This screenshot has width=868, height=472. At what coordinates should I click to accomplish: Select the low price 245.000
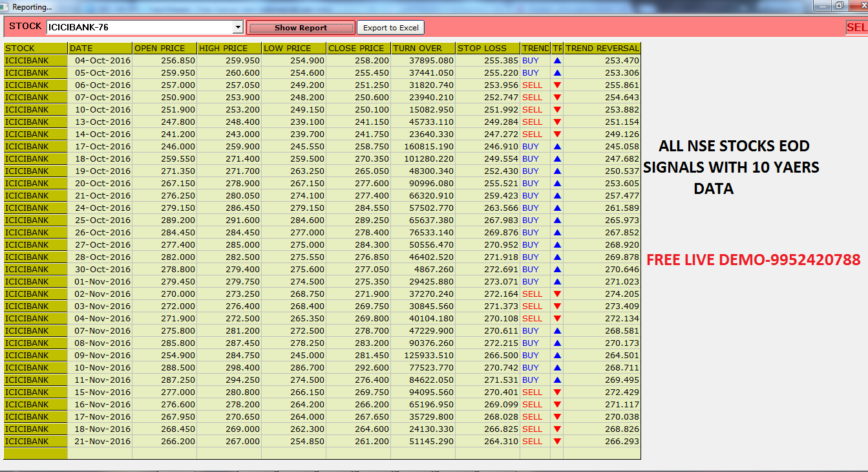point(294,356)
